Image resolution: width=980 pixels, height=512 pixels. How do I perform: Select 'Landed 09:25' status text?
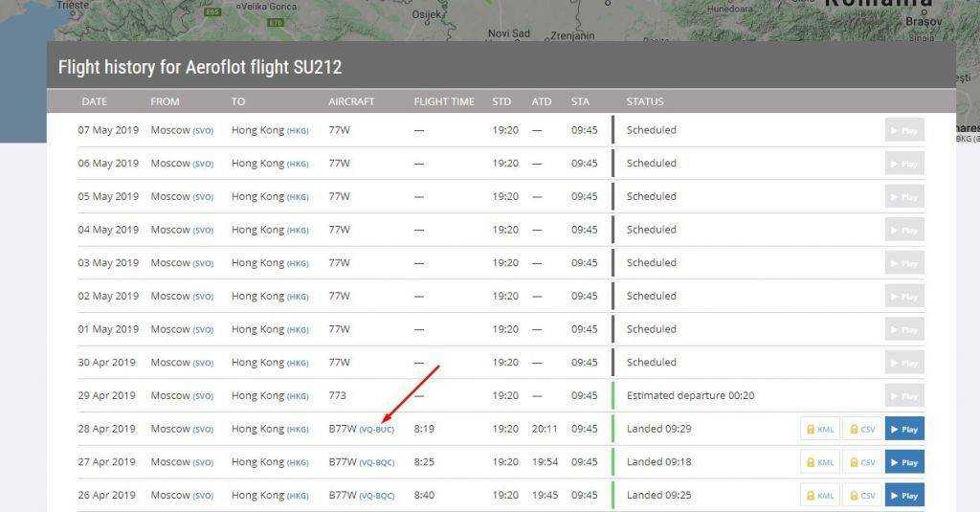[658, 495]
